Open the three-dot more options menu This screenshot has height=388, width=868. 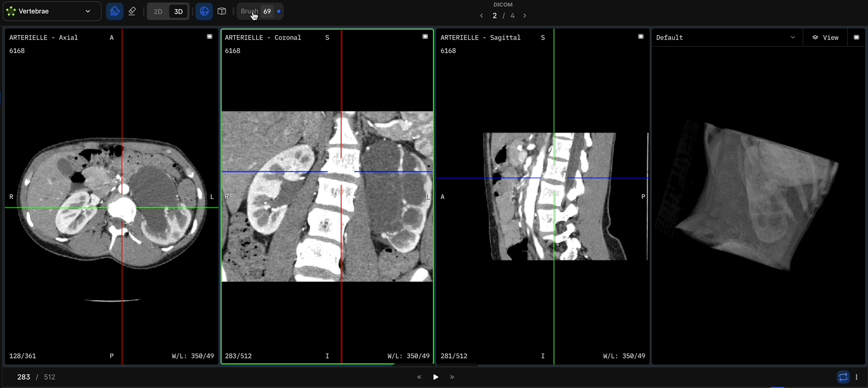(856, 377)
